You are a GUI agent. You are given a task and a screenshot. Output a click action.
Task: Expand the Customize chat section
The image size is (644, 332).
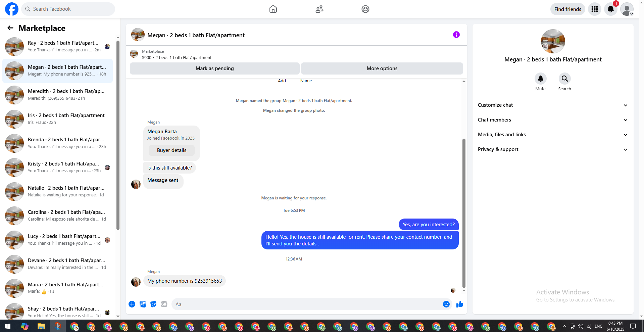point(553,105)
